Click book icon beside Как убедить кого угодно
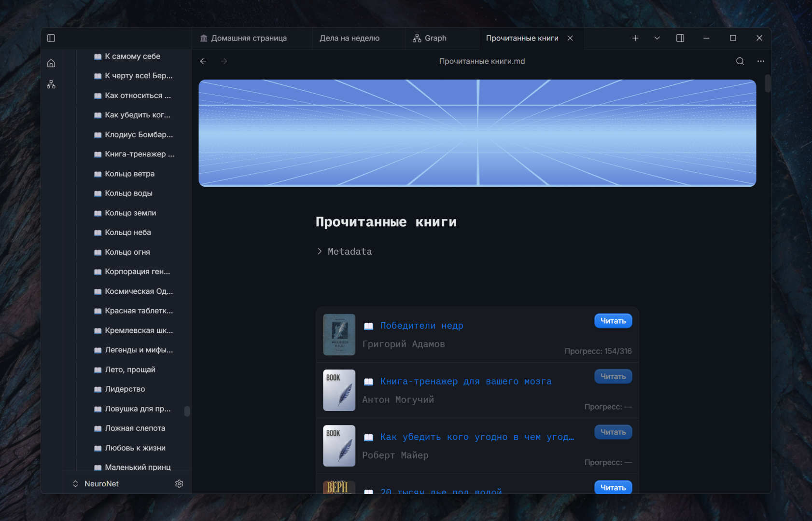Image resolution: width=812 pixels, height=521 pixels. [x=368, y=437]
